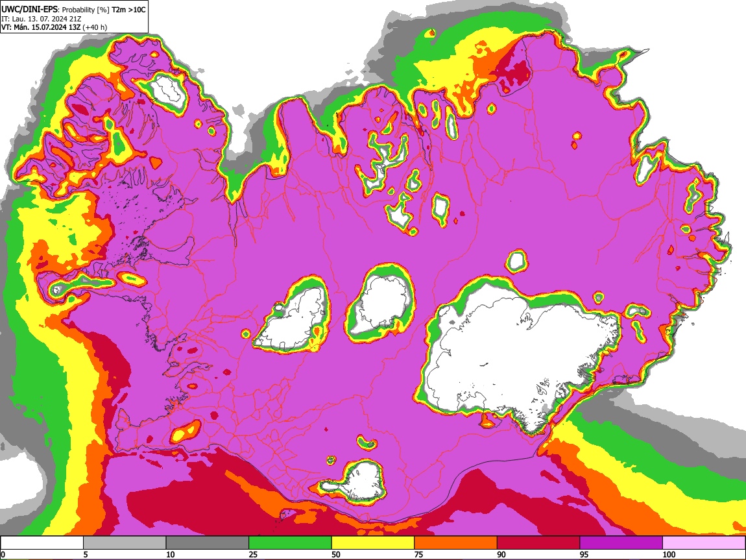Click the legend value '5'
This screenshot has height=560, width=746.
[x=86, y=554]
